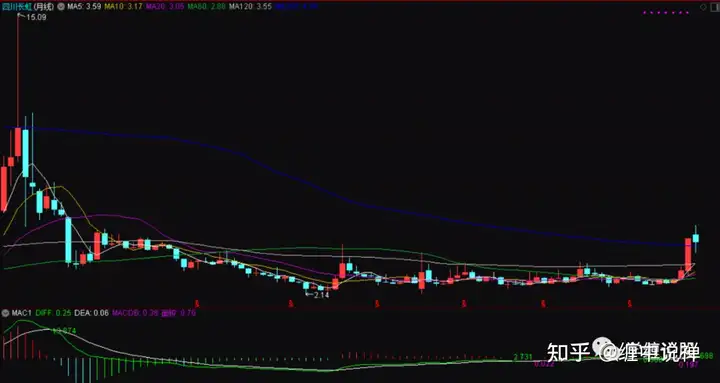
Task: Click the 2.14 low price marker
Action: click(x=321, y=295)
